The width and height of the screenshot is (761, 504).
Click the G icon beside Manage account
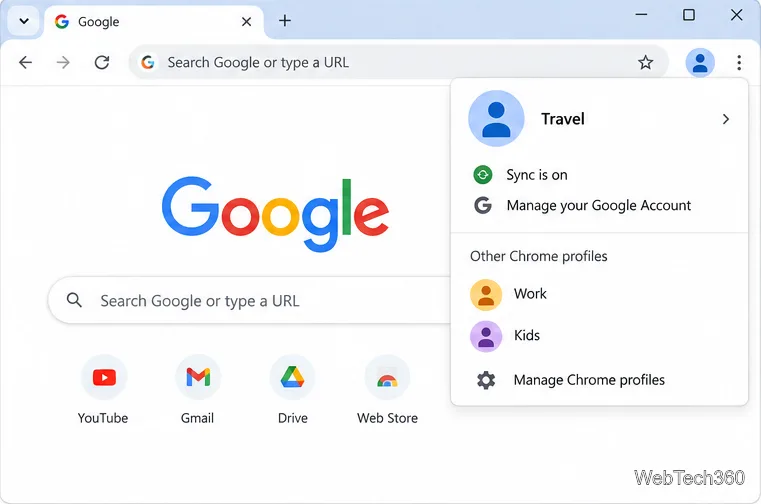click(x=482, y=205)
